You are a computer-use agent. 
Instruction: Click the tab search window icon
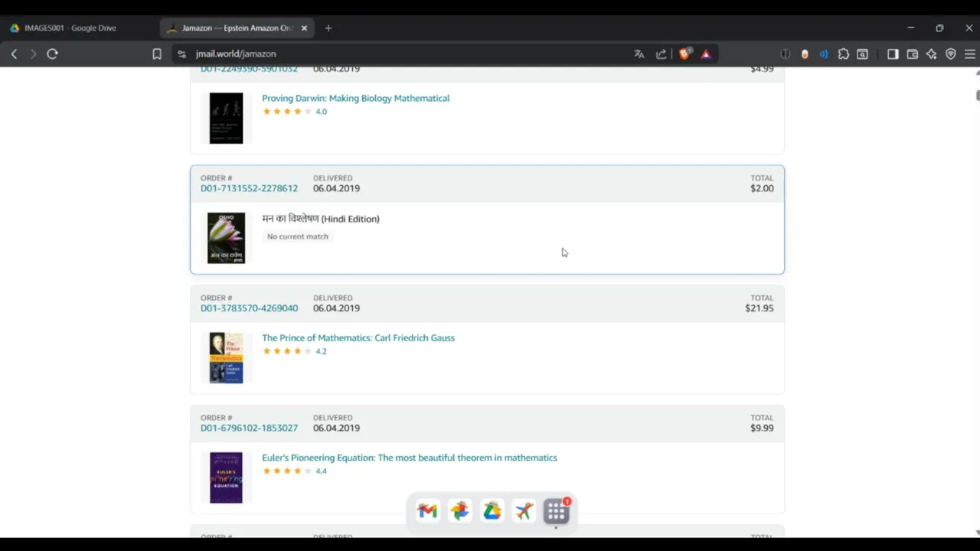[x=863, y=54]
